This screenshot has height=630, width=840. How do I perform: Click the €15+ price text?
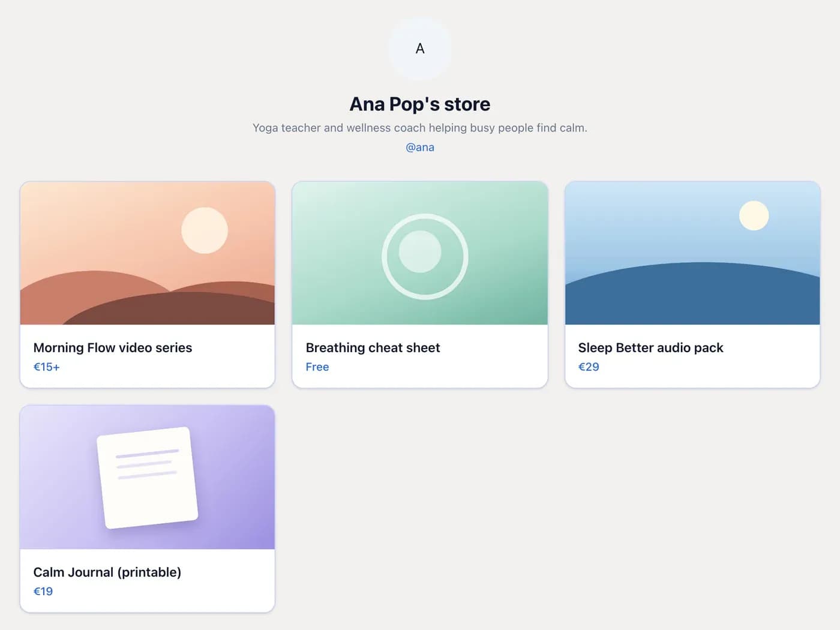[47, 367]
